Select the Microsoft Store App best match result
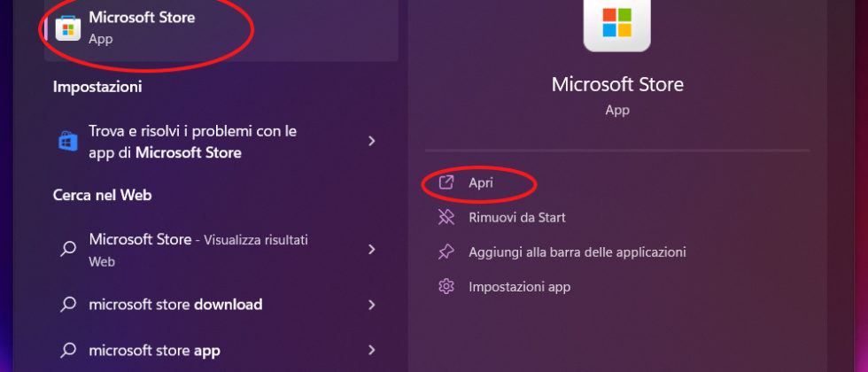The height and width of the screenshot is (372, 868). click(x=142, y=27)
